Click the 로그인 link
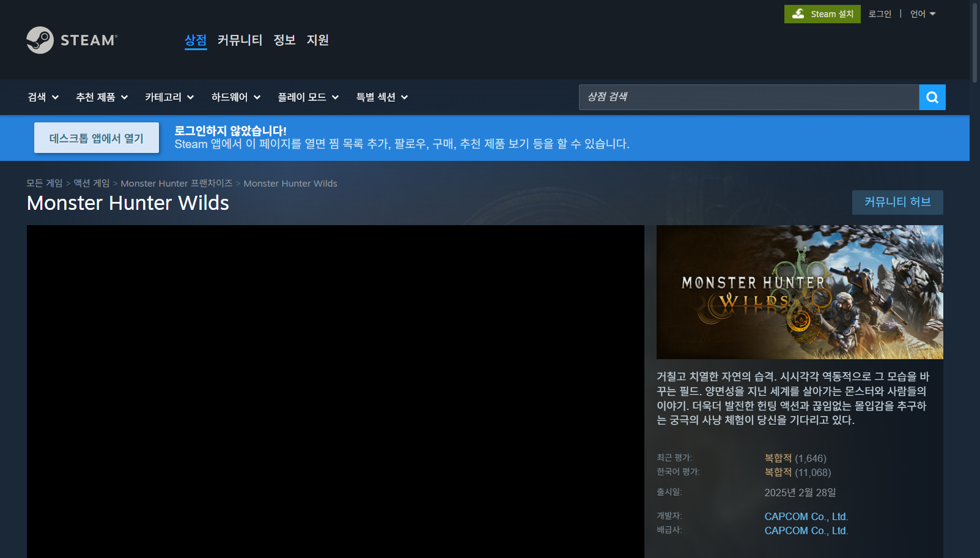The height and width of the screenshot is (558, 980). click(x=880, y=14)
